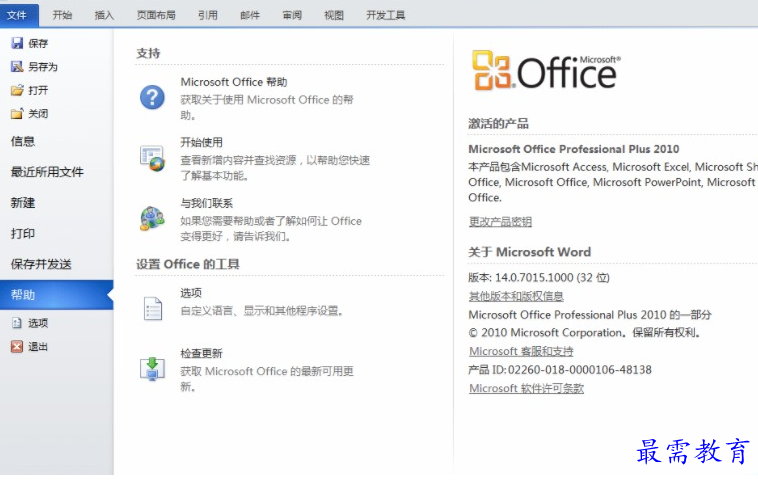Click the Options icon in left sidebar

(x=17, y=323)
